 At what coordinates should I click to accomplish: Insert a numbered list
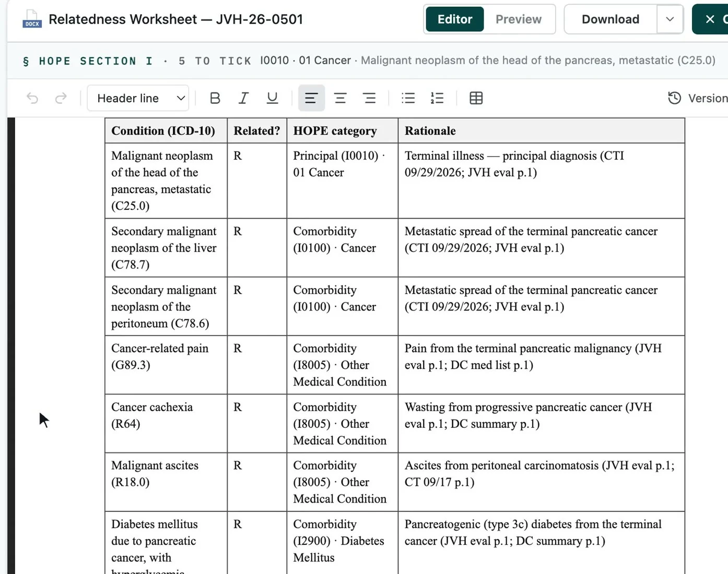[437, 98]
